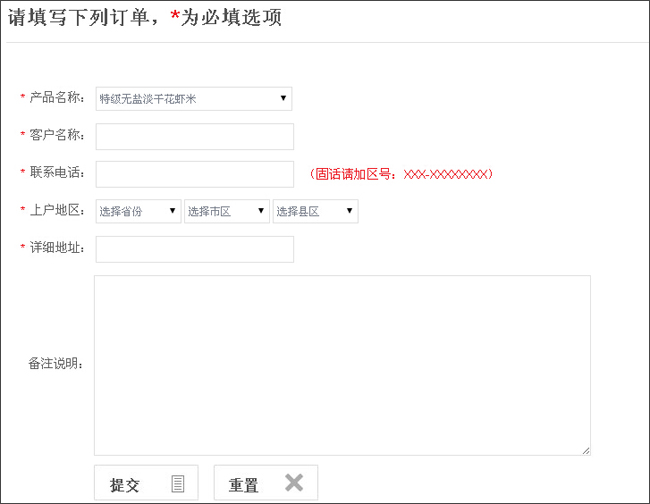This screenshot has width=650, height=504.
Task: Grab the textarea resize handle corner
Action: coord(586,451)
